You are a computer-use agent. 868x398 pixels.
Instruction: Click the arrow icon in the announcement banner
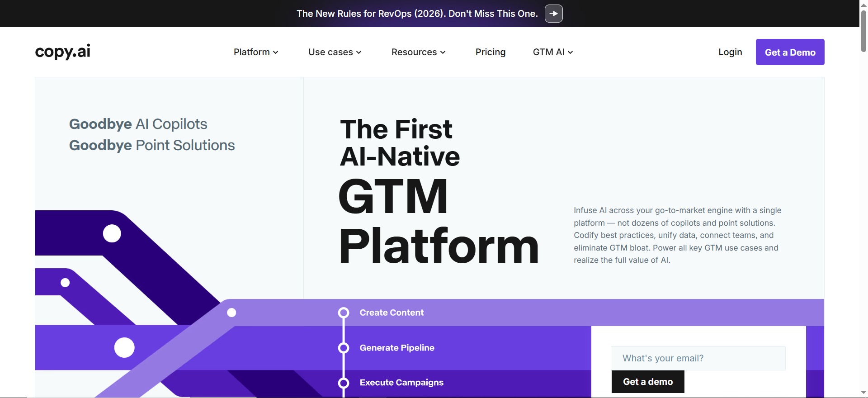(553, 14)
